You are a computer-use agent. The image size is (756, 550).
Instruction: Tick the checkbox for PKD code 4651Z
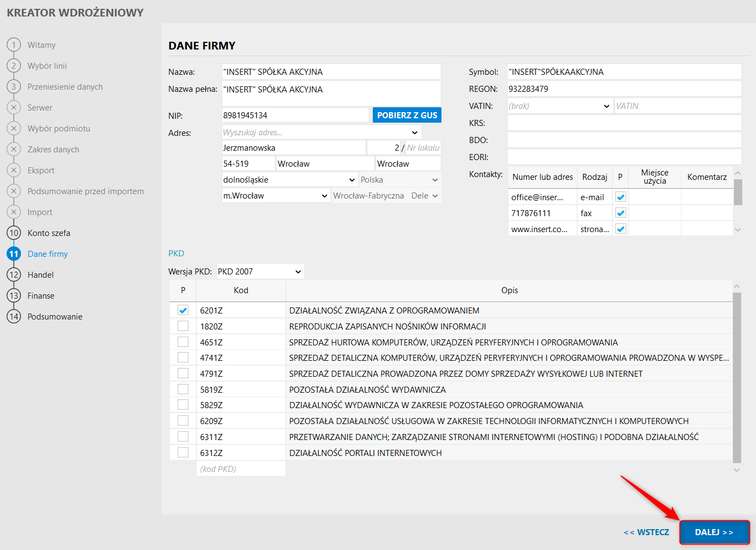coord(183,342)
